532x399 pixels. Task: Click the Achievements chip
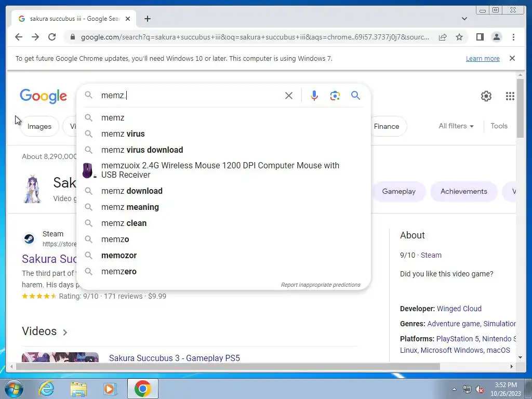click(463, 191)
